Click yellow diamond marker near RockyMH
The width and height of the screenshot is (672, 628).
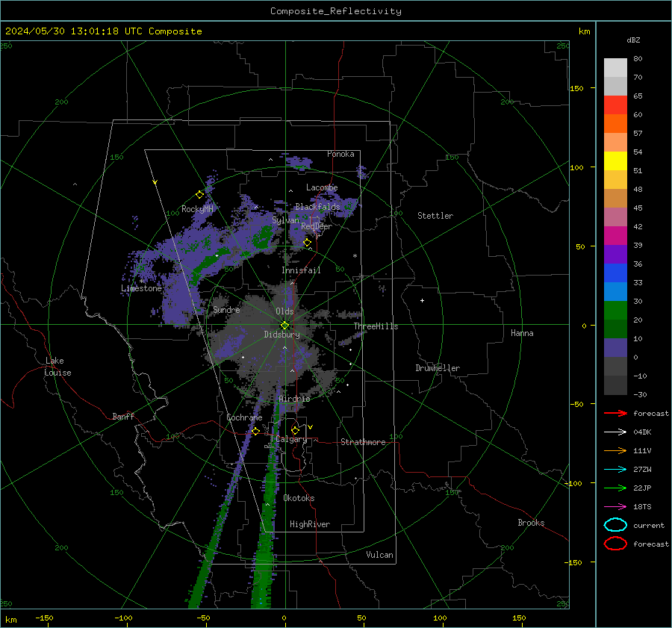point(199,195)
